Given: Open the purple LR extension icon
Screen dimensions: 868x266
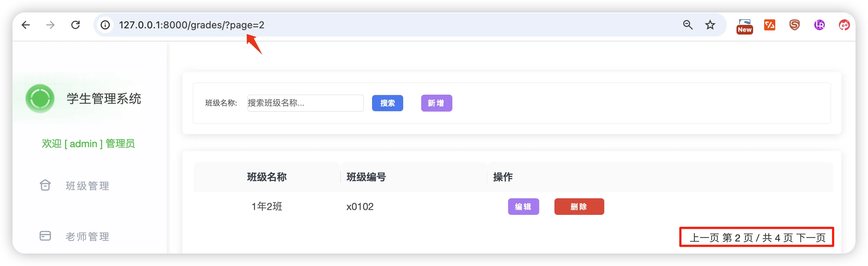Looking at the screenshot, I should tap(820, 25).
